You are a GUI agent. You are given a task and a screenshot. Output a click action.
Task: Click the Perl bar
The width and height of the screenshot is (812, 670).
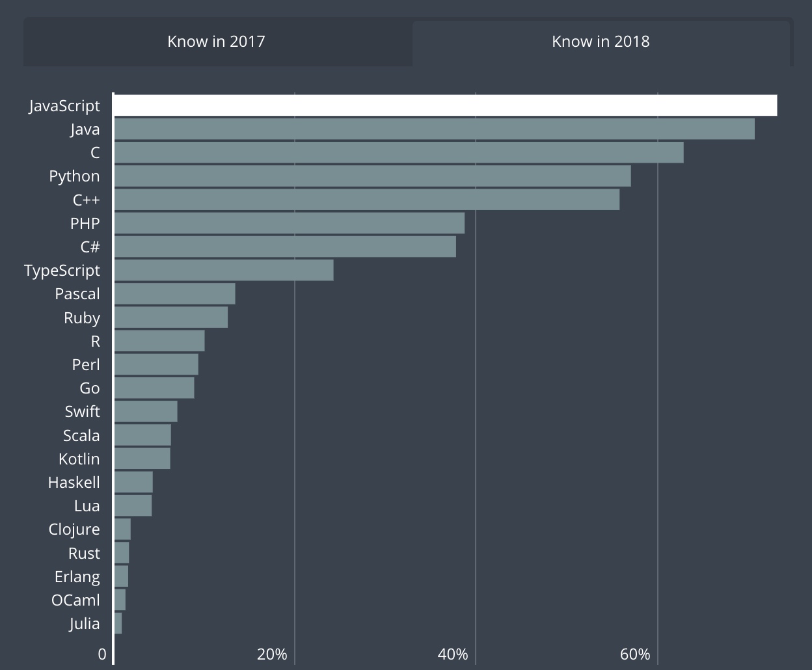point(156,364)
